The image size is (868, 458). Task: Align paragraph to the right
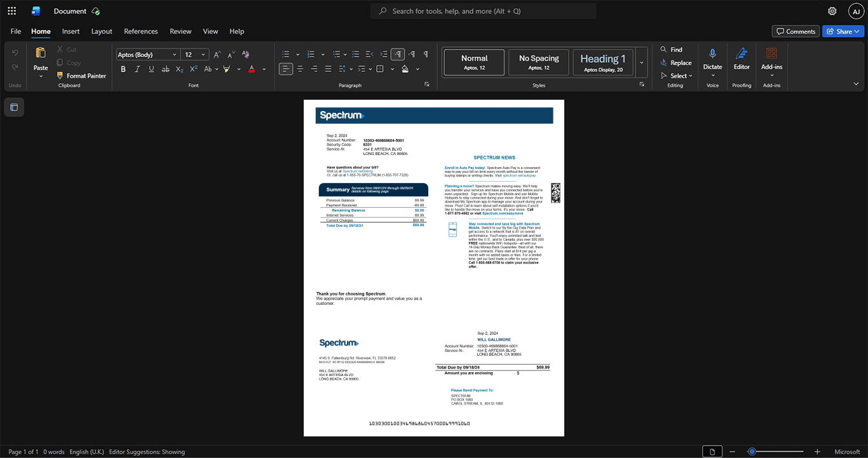tap(314, 69)
